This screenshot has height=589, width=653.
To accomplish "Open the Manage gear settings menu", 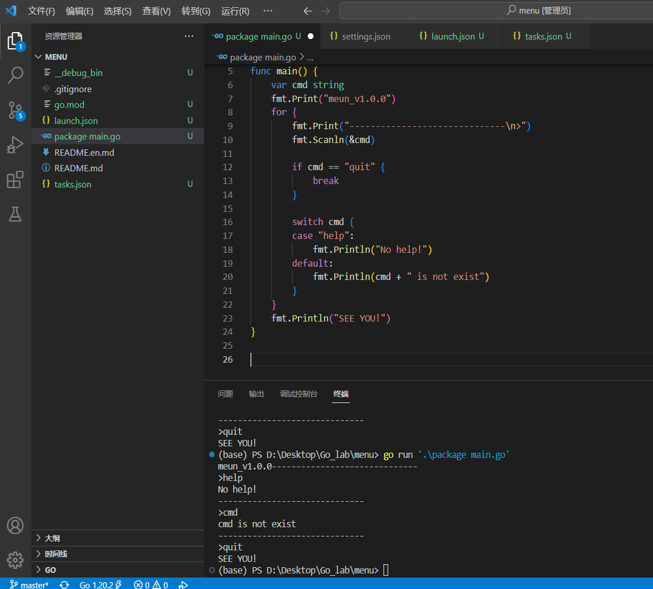I will (x=15, y=560).
